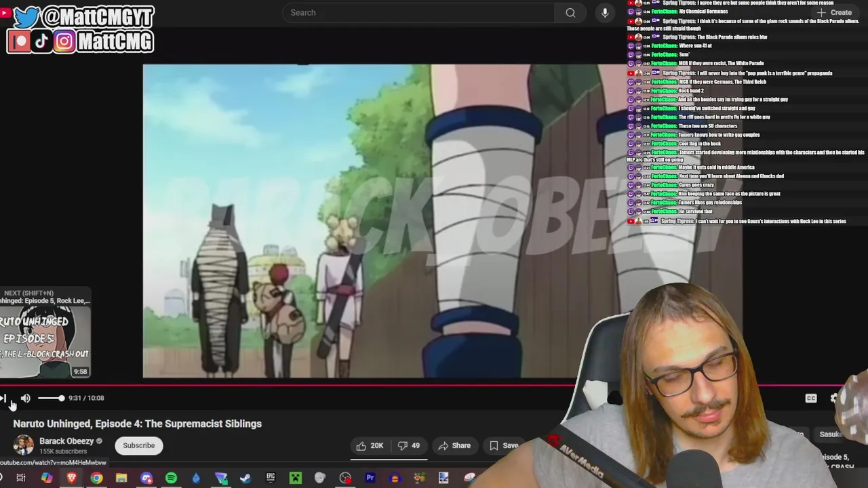
Task: Like the video with thumbs up 20K
Action: coord(370,445)
